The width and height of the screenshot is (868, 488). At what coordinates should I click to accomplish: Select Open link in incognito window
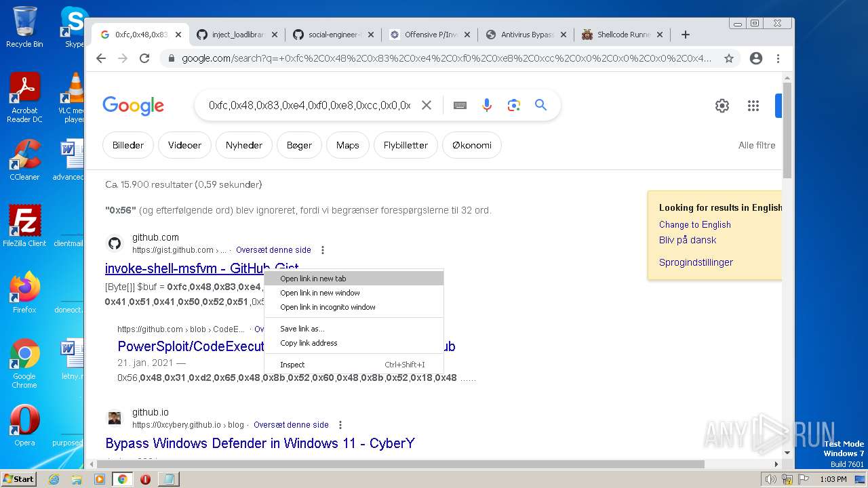click(354, 307)
